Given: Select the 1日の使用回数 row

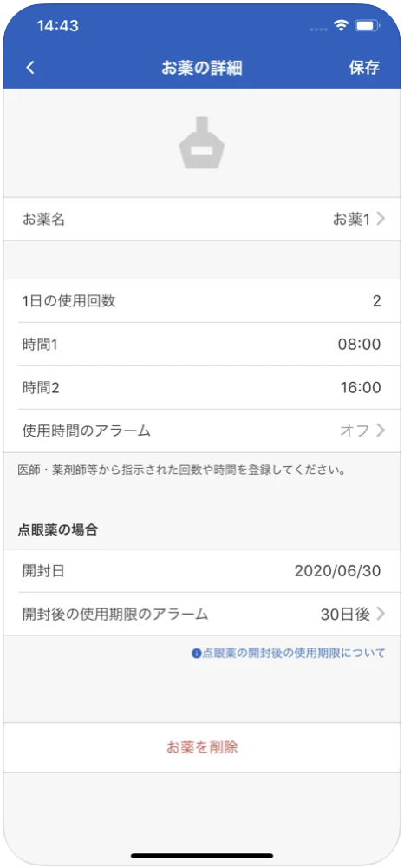Looking at the screenshot, I should pos(202,301).
